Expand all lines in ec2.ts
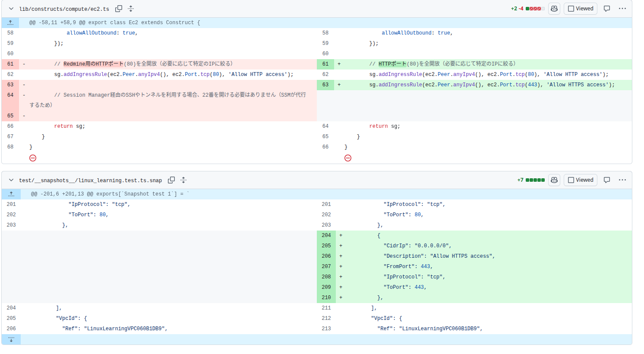The width and height of the screenshot is (644, 354). tap(131, 9)
